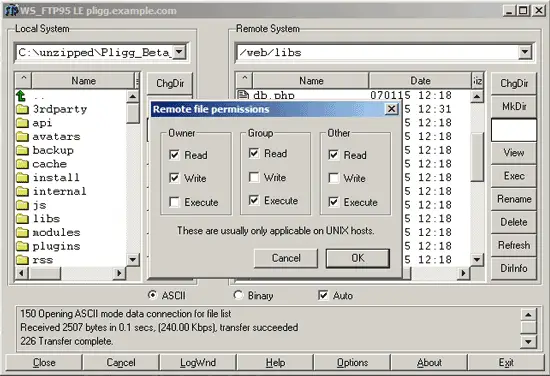Click remote list scroll down arrow
Viewport: 550px width, 376px height.
tap(477, 260)
